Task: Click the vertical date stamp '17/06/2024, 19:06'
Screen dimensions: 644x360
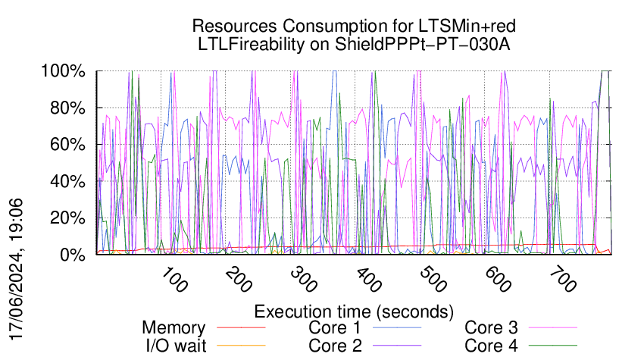Action: [17, 270]
